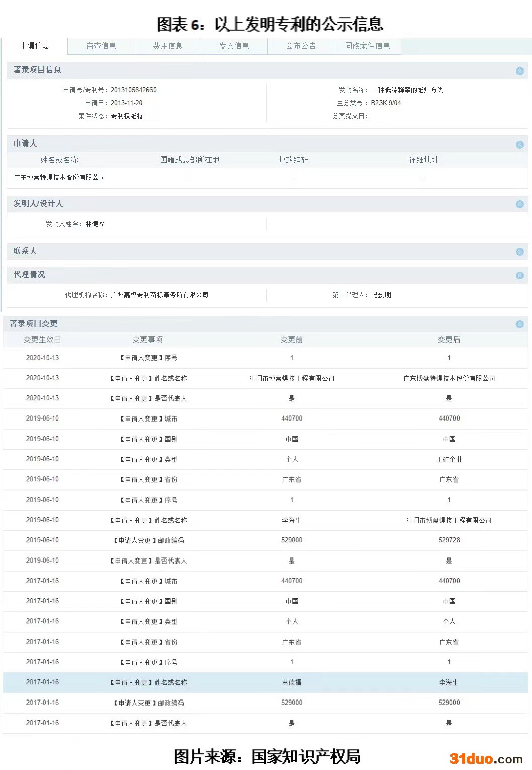Click the 变更生效日 column header

click(x=42, y=340)
